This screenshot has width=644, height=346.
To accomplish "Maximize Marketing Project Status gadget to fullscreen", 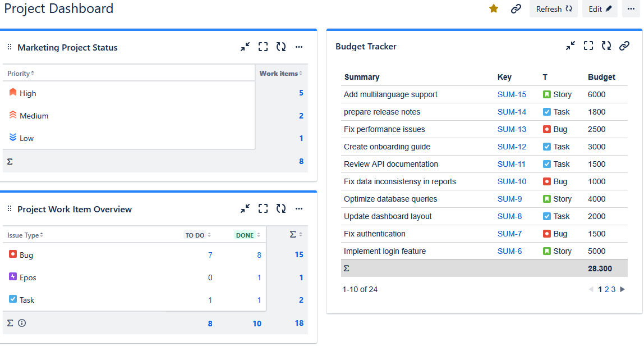I will pos(263,47).
